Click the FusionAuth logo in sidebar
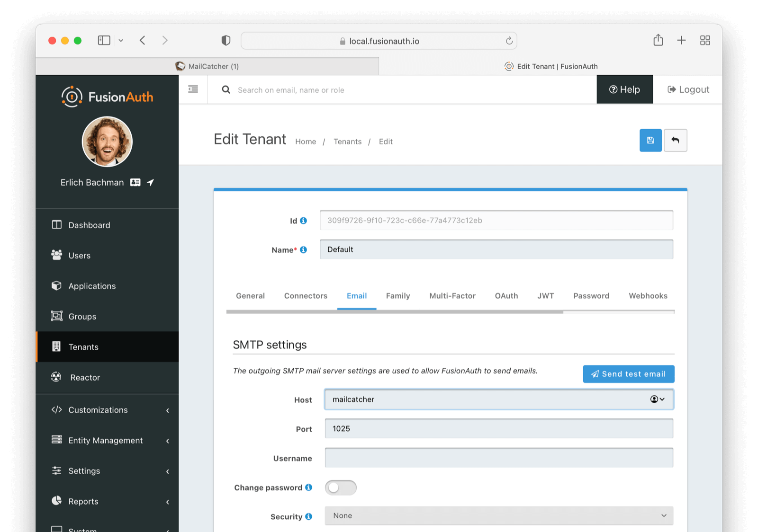The image size is (758, 532). (x=107, y=97)
